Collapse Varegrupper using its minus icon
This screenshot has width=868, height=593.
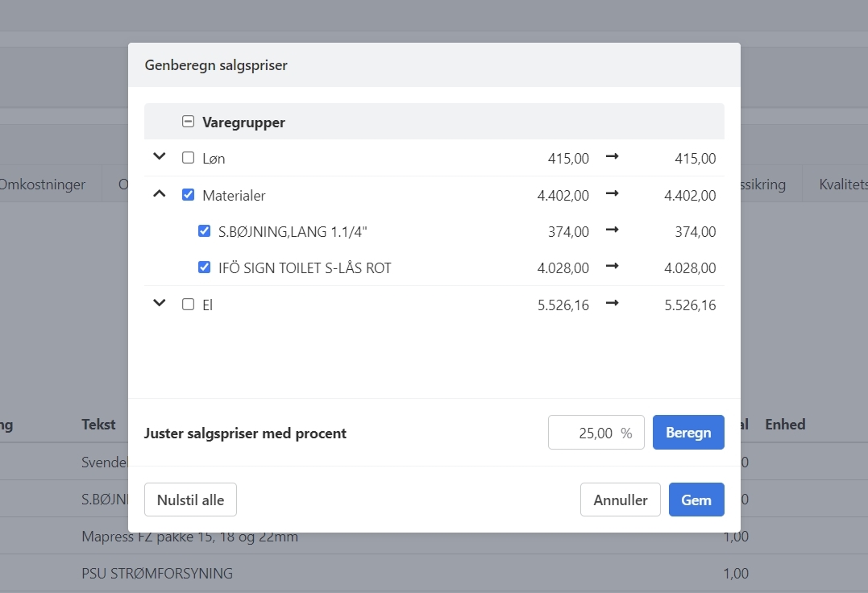click(188, 121)
